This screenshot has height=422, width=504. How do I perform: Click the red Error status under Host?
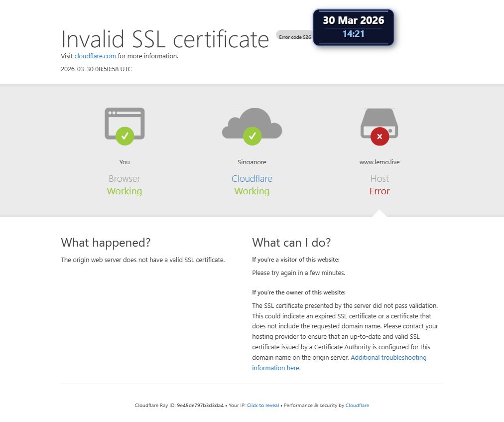(379, 191)
